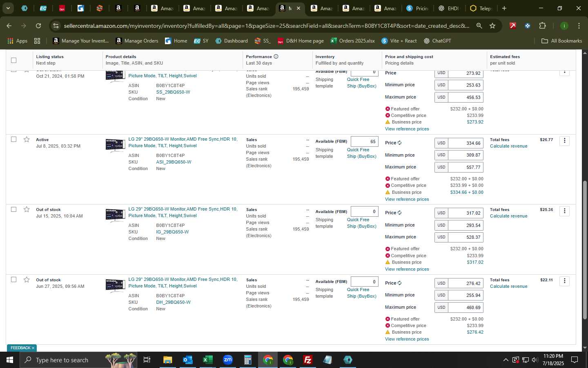Bookmark this page with the star icon
588x368 pixels.
[x=492, y=26]
